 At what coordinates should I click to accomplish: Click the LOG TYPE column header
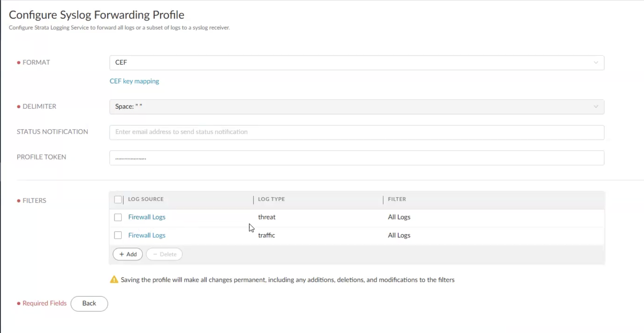(271, 199)
